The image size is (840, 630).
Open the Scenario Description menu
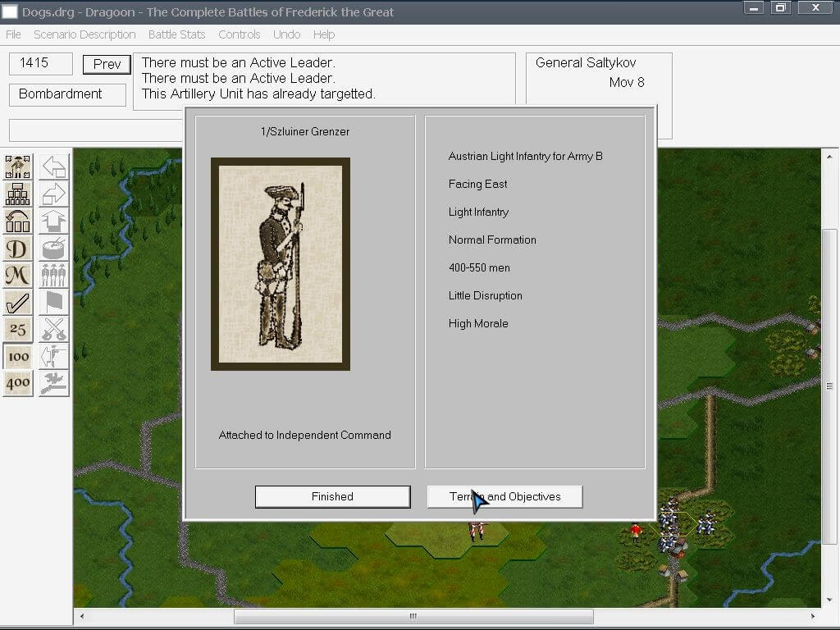pos(84,34)
